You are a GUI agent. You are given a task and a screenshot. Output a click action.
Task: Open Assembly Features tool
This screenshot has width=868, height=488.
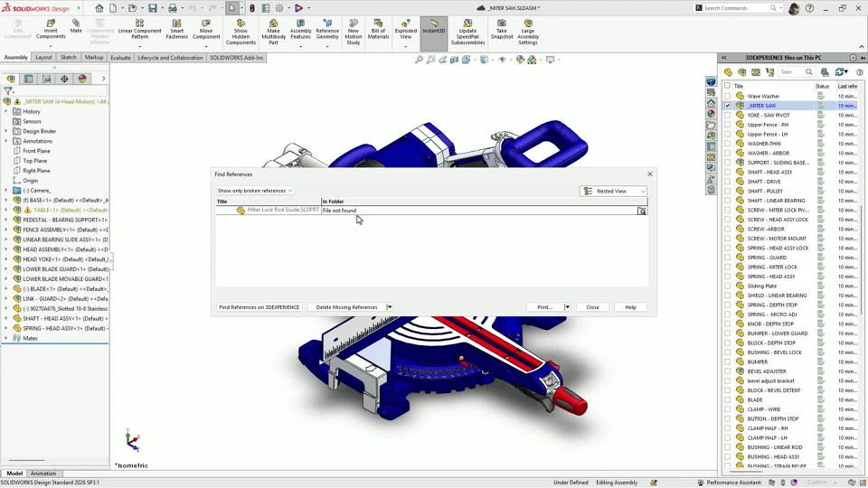click(300, 29)
